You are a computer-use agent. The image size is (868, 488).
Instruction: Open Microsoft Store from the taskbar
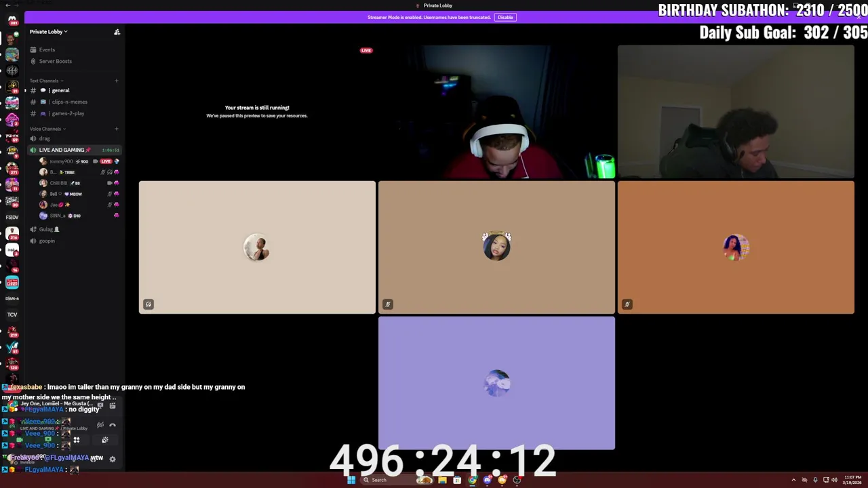(x=457, y=480)
